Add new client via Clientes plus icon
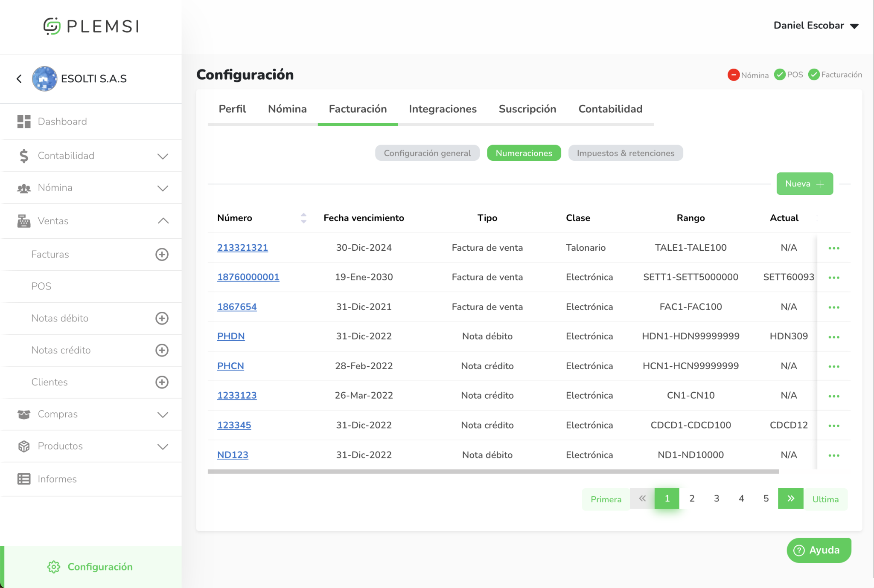The height and width of the screenshot is (588, 874). (x=162, y=382)
